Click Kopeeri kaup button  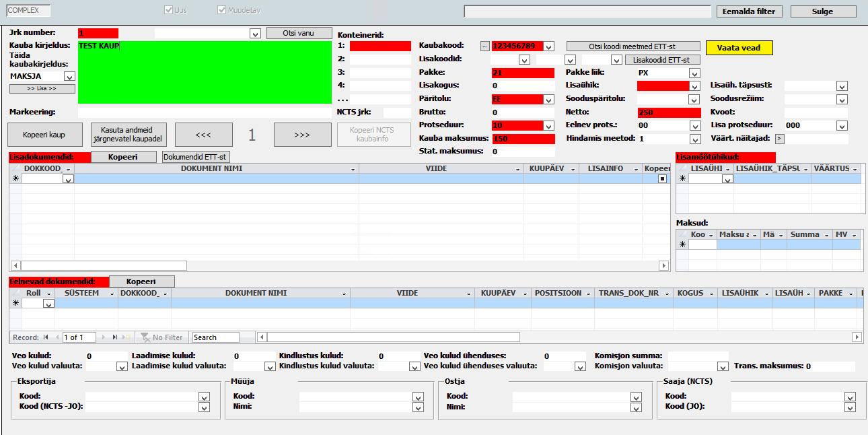coord(44,135)
